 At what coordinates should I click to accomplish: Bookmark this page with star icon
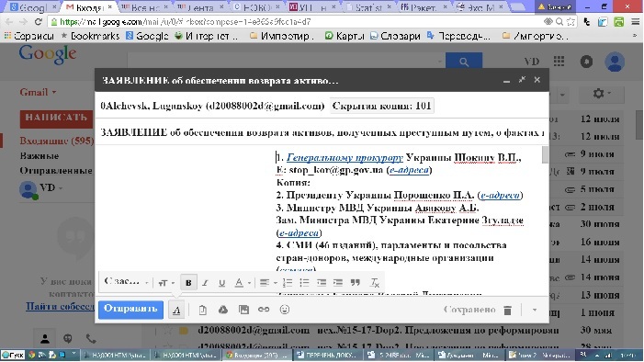pyautogui.click(x=571, y=22)
